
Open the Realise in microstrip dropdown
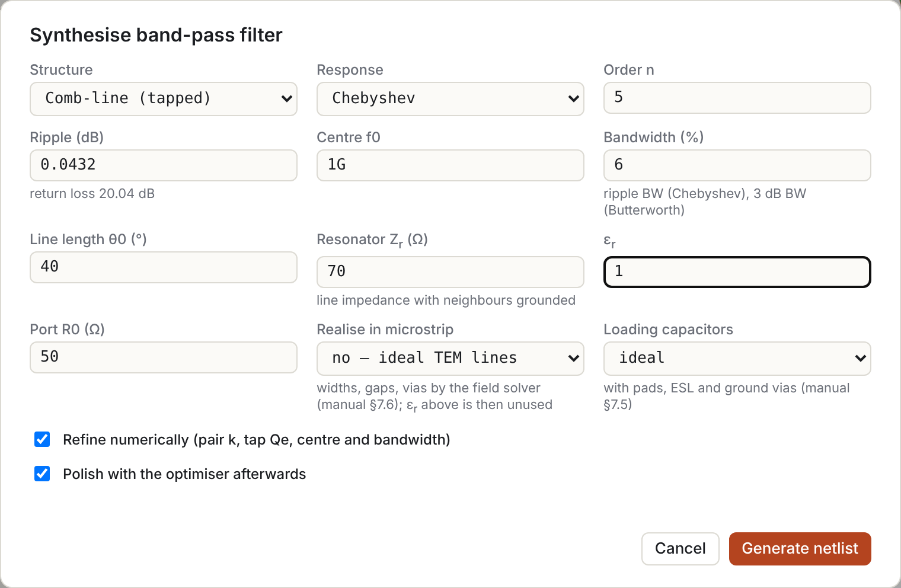[451, 358]
